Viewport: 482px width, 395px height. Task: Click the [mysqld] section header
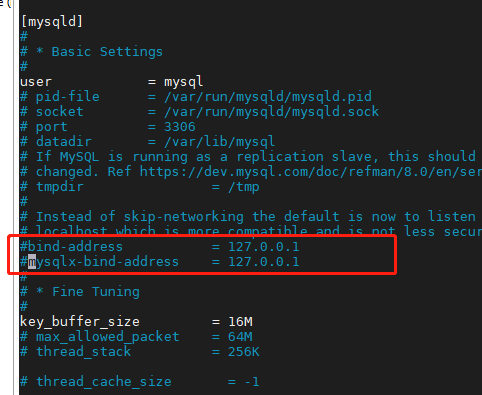[51, 22]
